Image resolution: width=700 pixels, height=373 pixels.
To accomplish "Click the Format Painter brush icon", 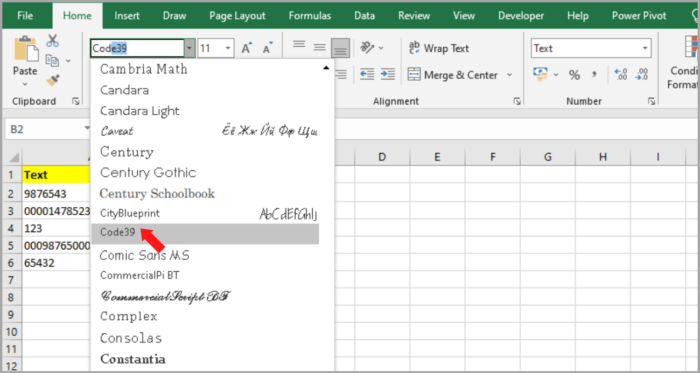I will (53, 79).
